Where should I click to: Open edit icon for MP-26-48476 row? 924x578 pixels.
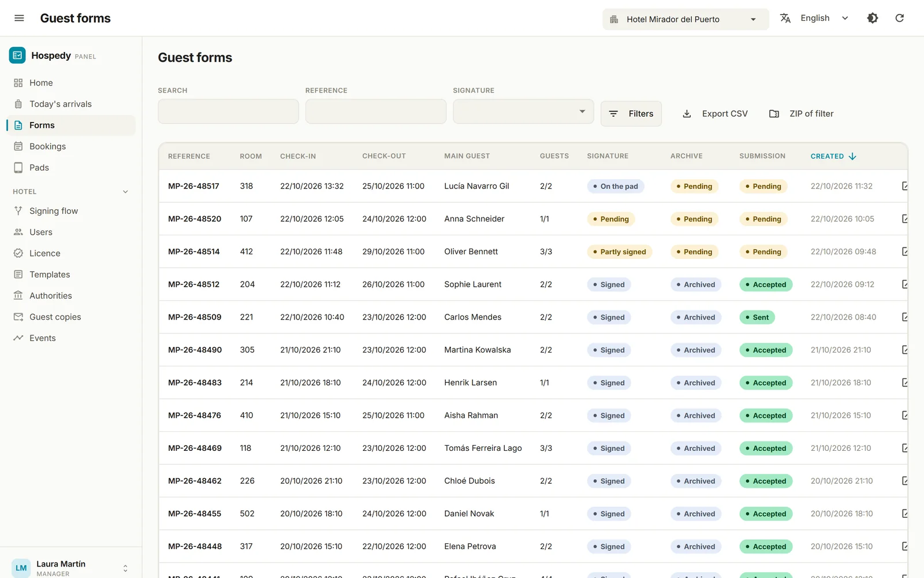904,416
